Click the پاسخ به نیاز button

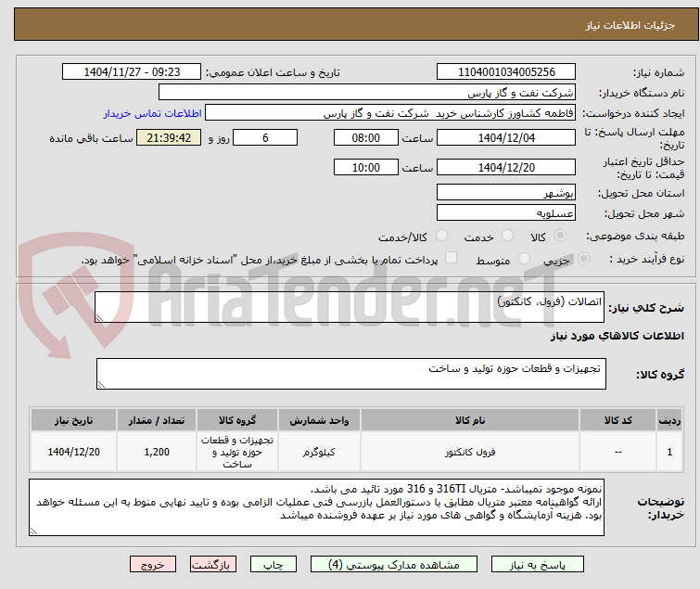tap(538, 565)
